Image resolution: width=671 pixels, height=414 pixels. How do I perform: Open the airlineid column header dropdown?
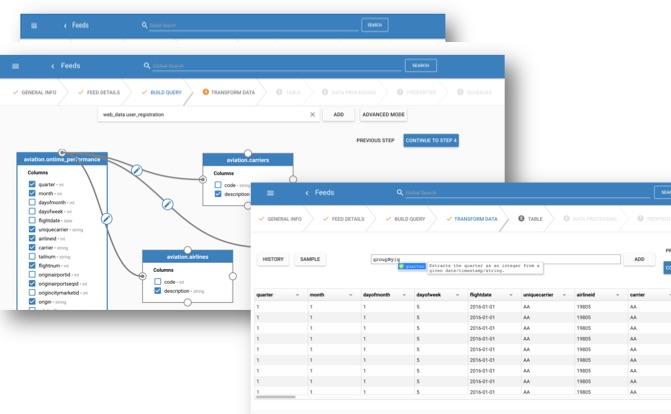[x=617, y=295]
